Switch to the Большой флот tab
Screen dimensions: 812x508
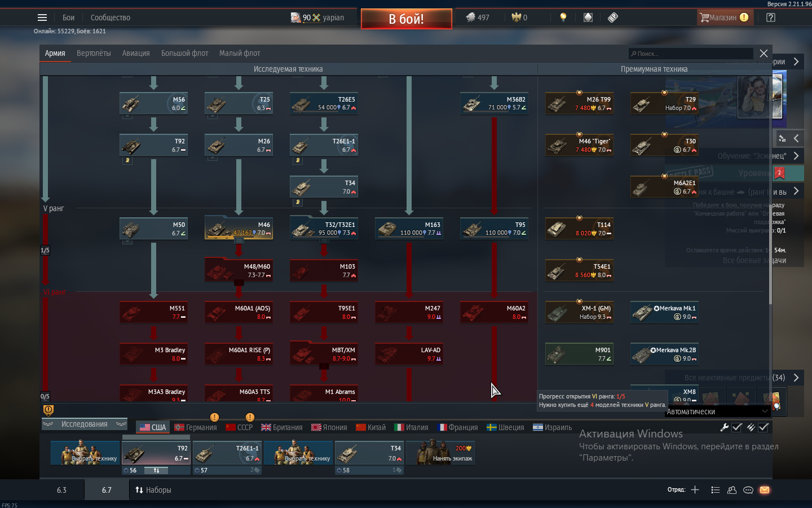(x=184, y=53)
